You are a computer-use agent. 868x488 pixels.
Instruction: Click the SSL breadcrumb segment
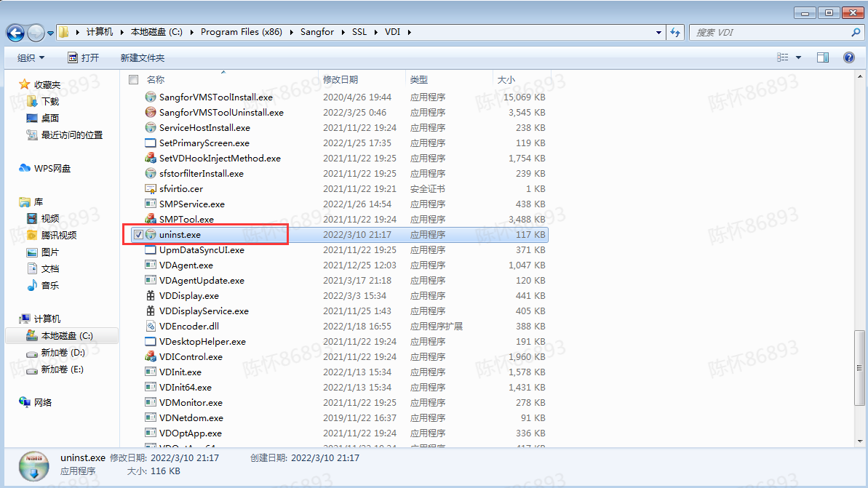[x=359, y=32]
